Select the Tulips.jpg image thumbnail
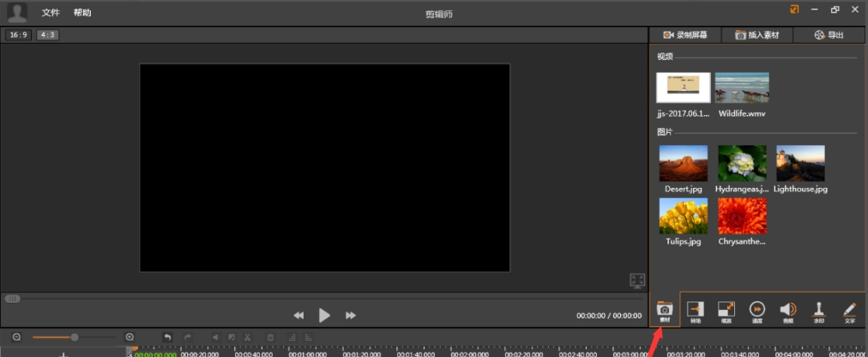The height and width of the screenshot is (357, 868). (683, 216)
